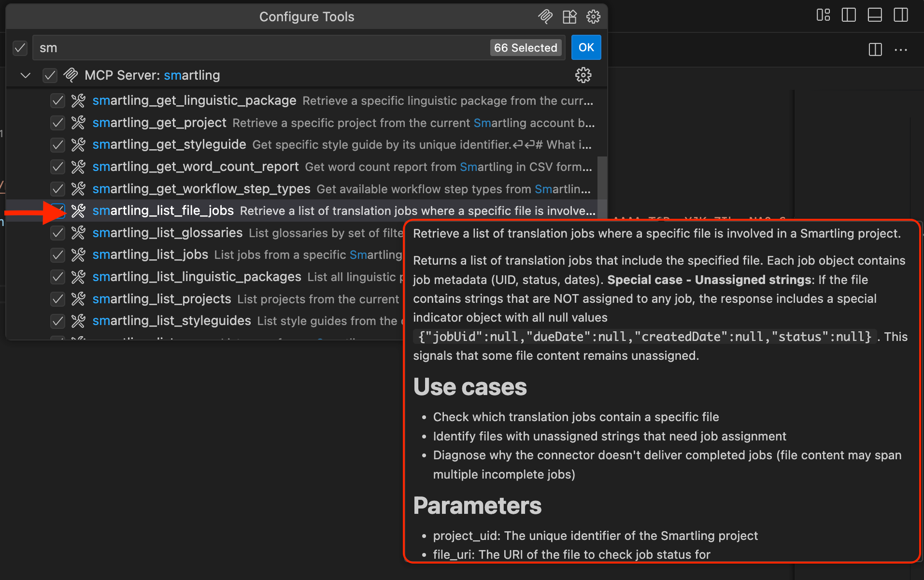Viewport: 924px width, 580px height.
Task: Click the scrollbar in the tools list
Action: [x=602, y=188]
